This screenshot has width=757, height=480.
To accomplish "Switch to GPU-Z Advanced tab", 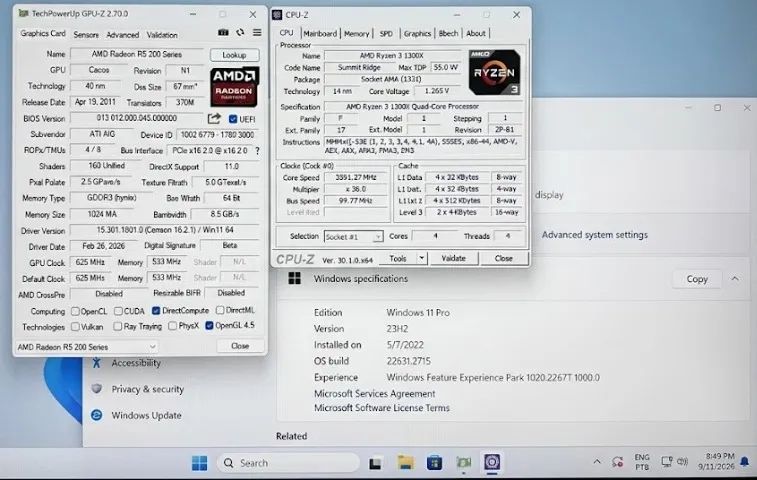I will [x=123, y=35].
